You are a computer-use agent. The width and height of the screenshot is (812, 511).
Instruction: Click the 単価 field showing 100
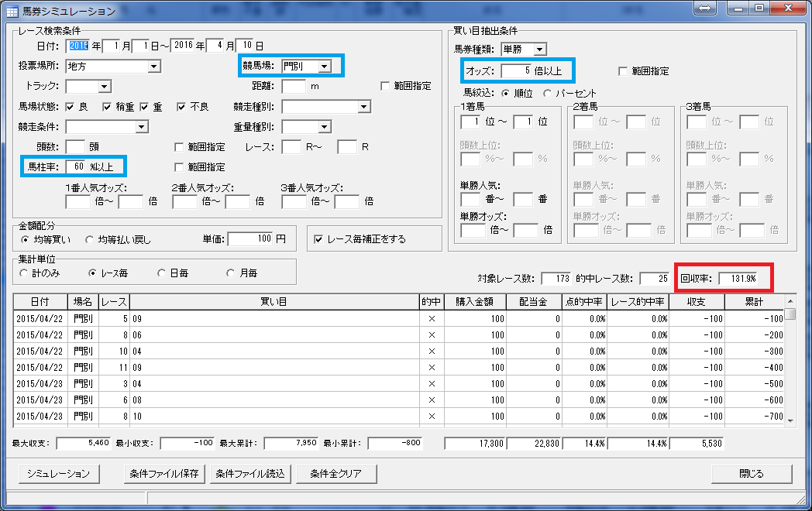coord(250,238)
